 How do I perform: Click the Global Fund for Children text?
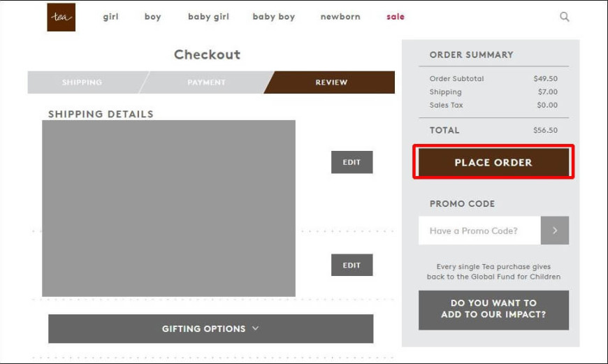515,277
